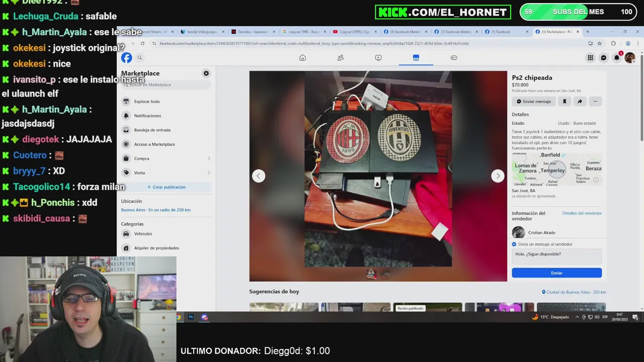The width and height of the screenshot is (644, 362).
Task: Reload the browser page
Action: click(x=142, y=44)
